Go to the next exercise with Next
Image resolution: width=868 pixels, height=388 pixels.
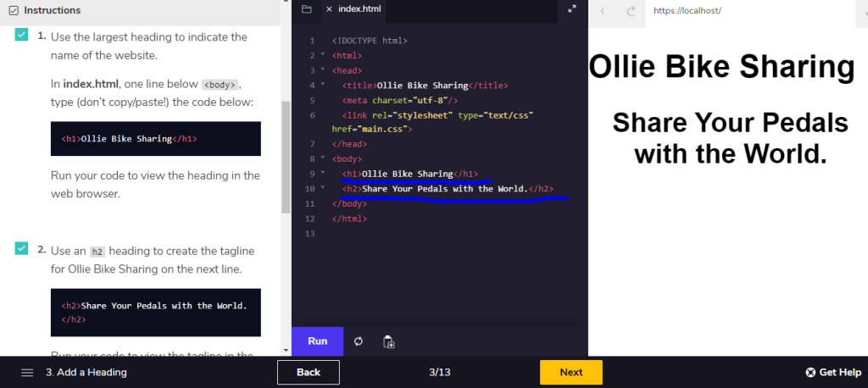coord(570,372)
